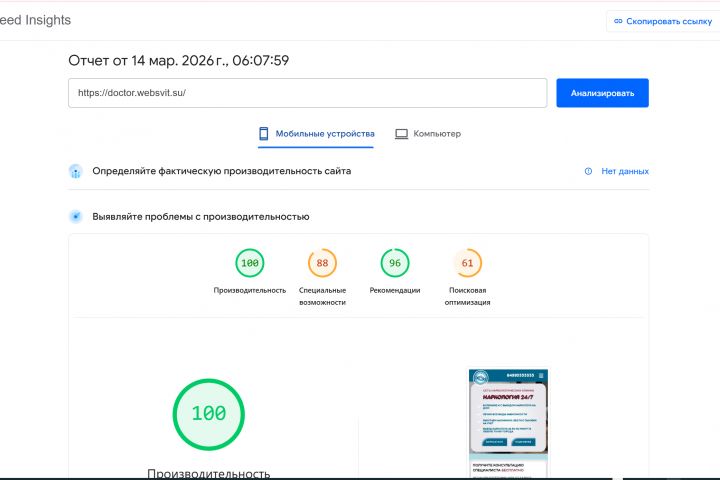Switch to the Компьютер tab
The image size is (720, 480).
[428, 134]
